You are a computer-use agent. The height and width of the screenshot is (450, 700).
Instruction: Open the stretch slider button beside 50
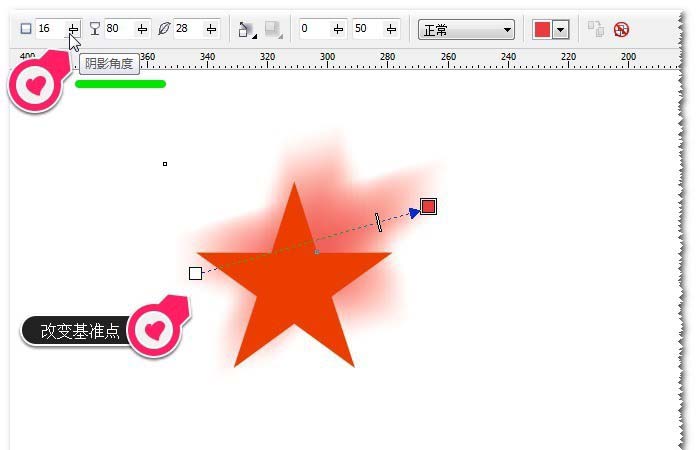[x=392, y=29]
